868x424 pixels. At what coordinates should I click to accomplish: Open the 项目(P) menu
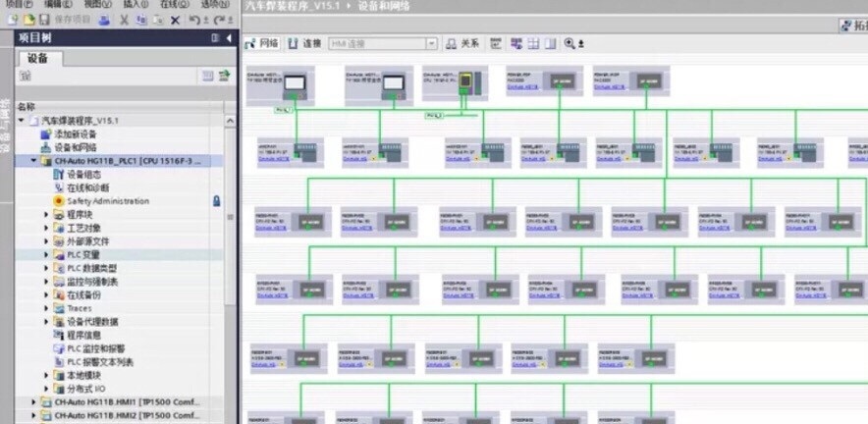tap(19, 4)
